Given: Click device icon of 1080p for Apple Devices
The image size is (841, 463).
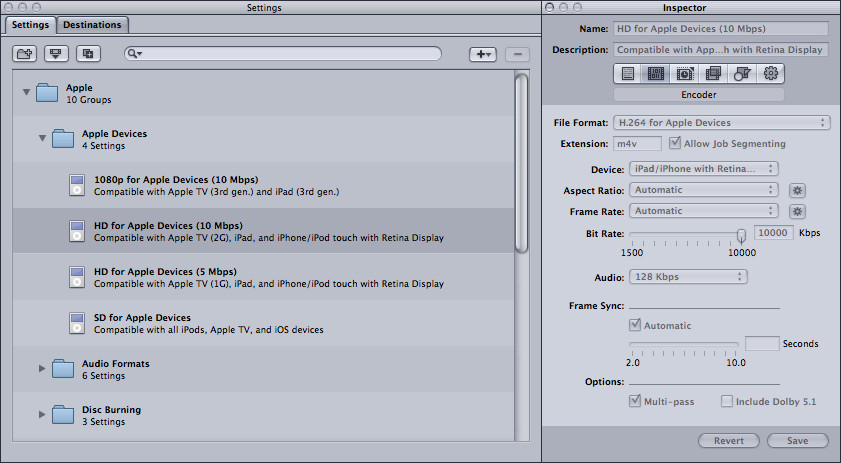Looking at the screenshot, I should point(77,185).
